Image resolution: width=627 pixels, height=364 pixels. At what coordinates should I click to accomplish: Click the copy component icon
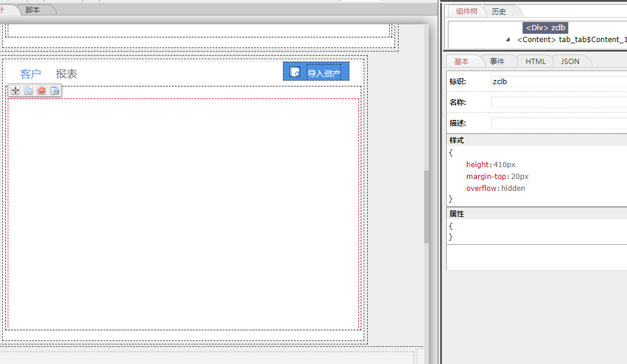pyautogui.click(x=28, y=90)
